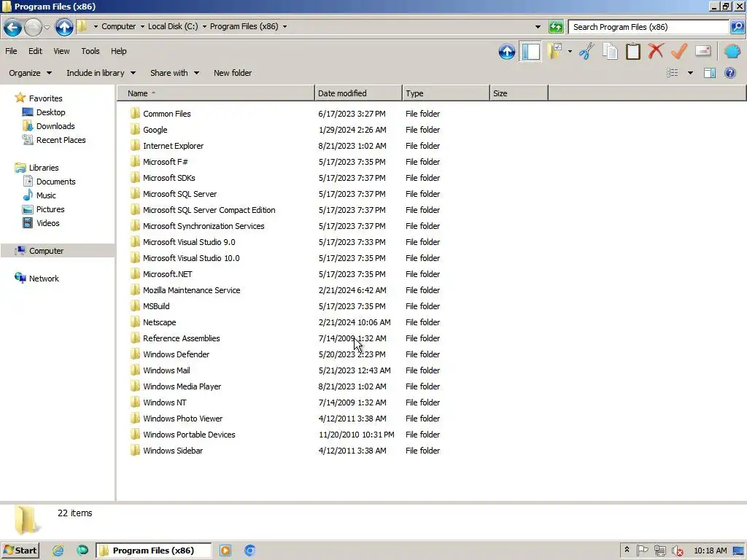
Task: Click the muted volume tray icon
Action: coord(677,551)
